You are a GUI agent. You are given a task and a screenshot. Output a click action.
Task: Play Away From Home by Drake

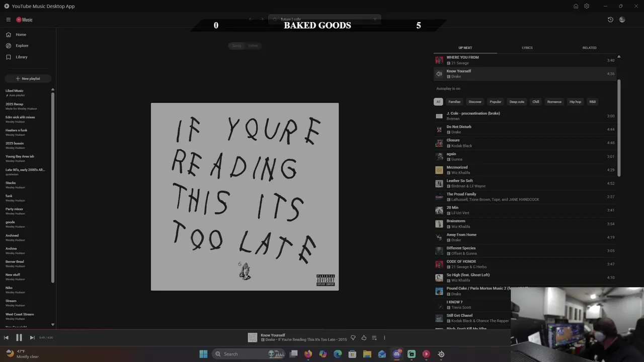[x=525, y=237]
